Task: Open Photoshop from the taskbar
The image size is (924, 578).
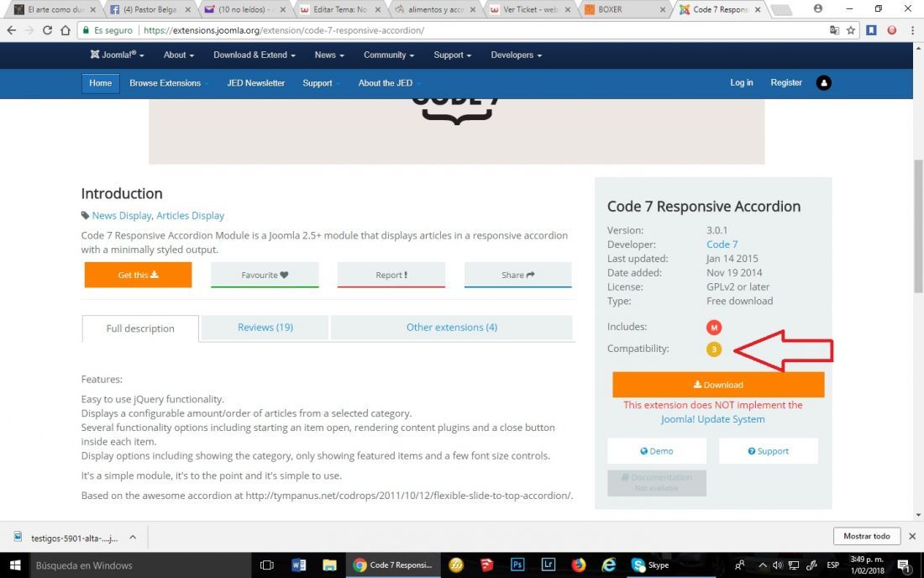Action: (517, 565)
